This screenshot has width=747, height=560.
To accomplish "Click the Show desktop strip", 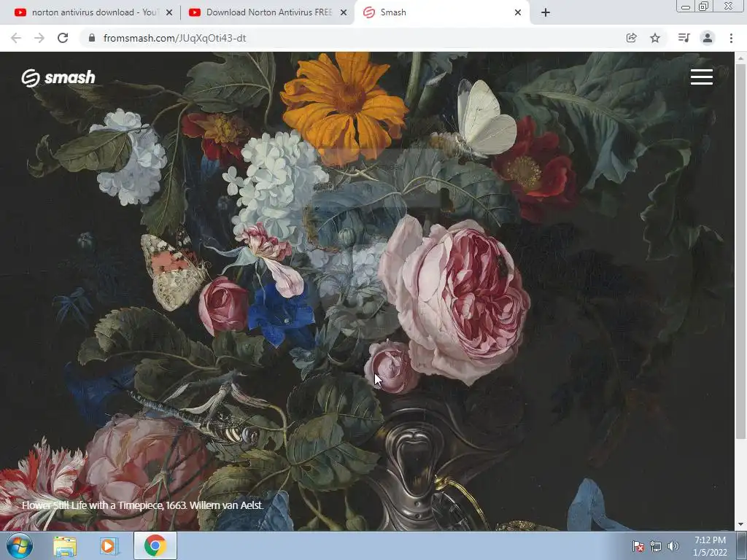I will tap(742, 545).
